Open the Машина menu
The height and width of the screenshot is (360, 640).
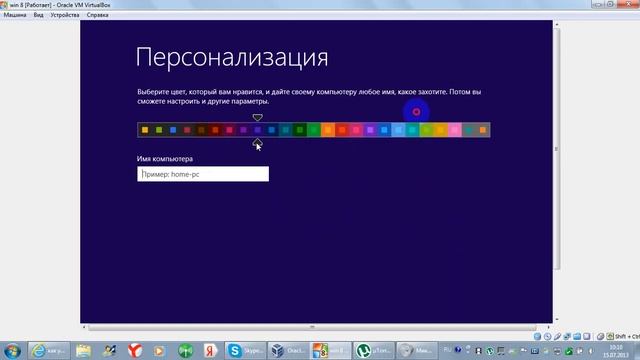pyautogui.click(x=15, y=15)
